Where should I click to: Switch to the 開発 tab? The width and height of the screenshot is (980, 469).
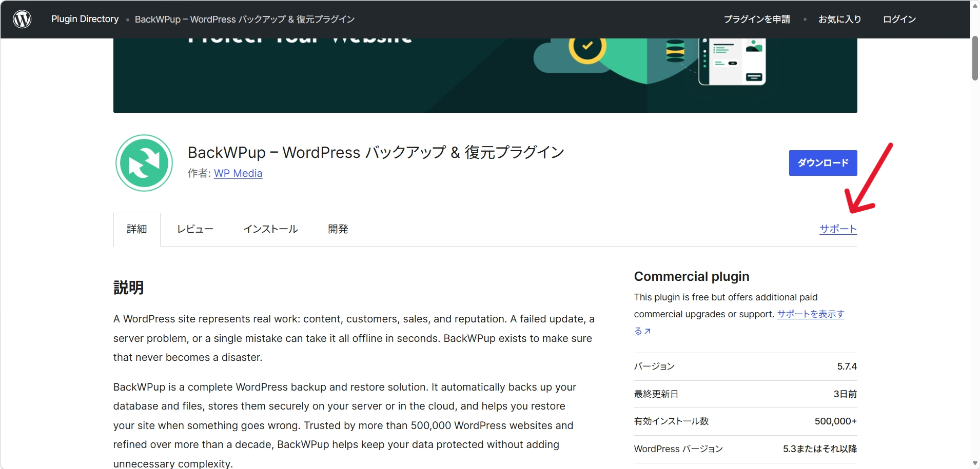(338, 229)
